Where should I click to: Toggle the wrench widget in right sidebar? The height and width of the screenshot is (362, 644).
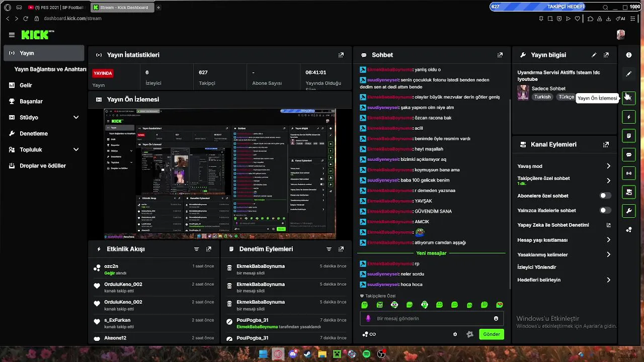coord(629,211)
